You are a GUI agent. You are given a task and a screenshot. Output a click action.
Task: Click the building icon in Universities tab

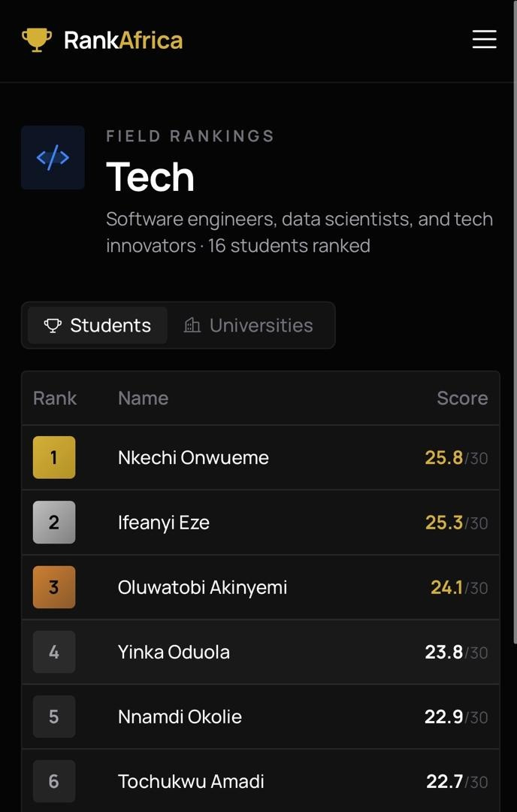coord(192,326)
